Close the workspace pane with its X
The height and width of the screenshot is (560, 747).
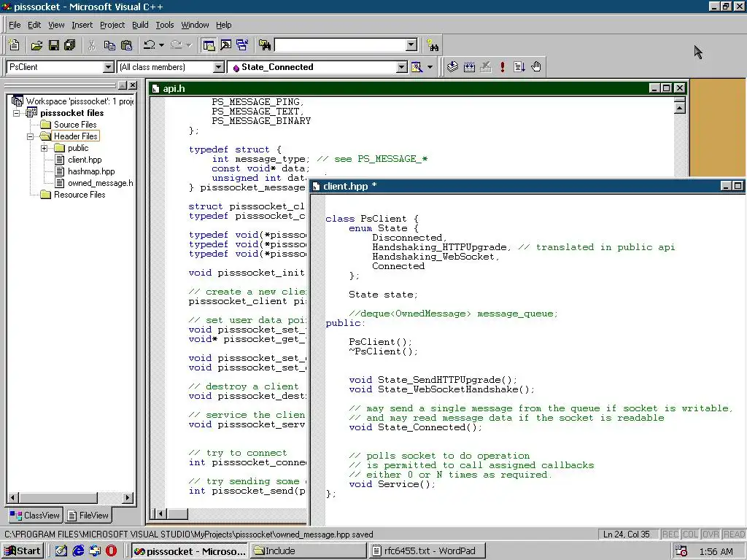point(133,85)
